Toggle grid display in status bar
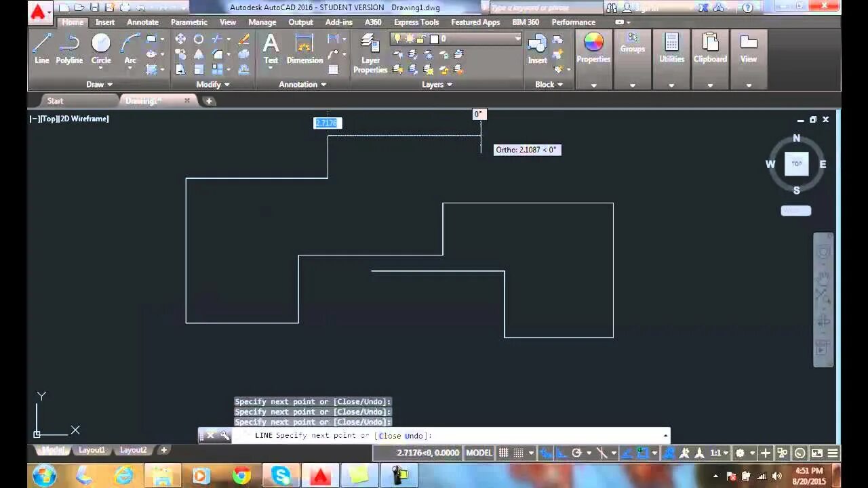868x488 pixels. pyautogui.click(x=504, y=453)
